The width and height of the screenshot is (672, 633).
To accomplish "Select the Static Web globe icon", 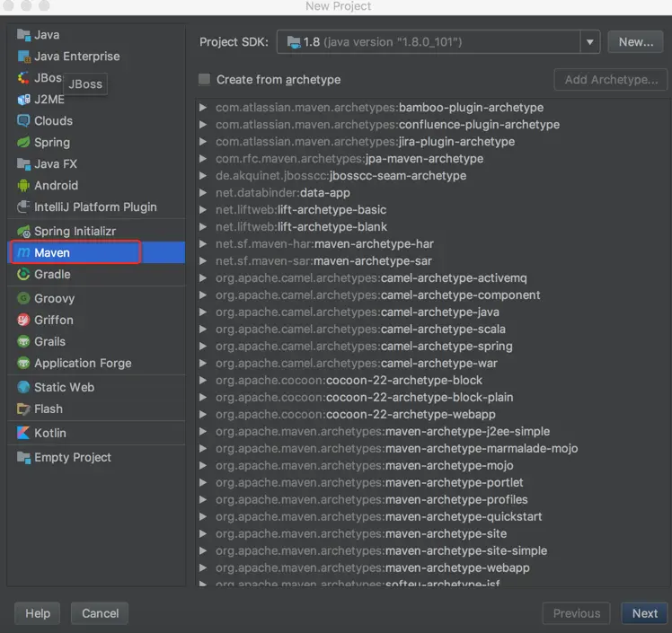I will tap(23, 387).
